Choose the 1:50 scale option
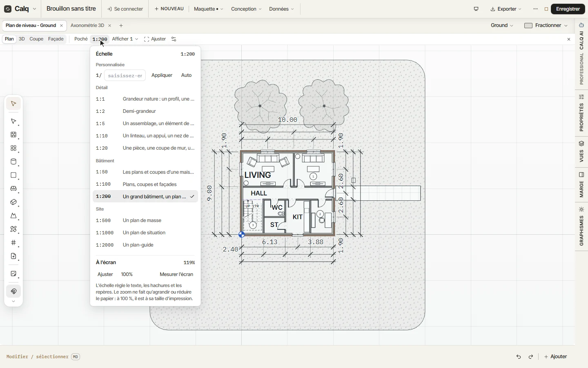This screenshot has height=368, width=588. [x=145, y=172]
